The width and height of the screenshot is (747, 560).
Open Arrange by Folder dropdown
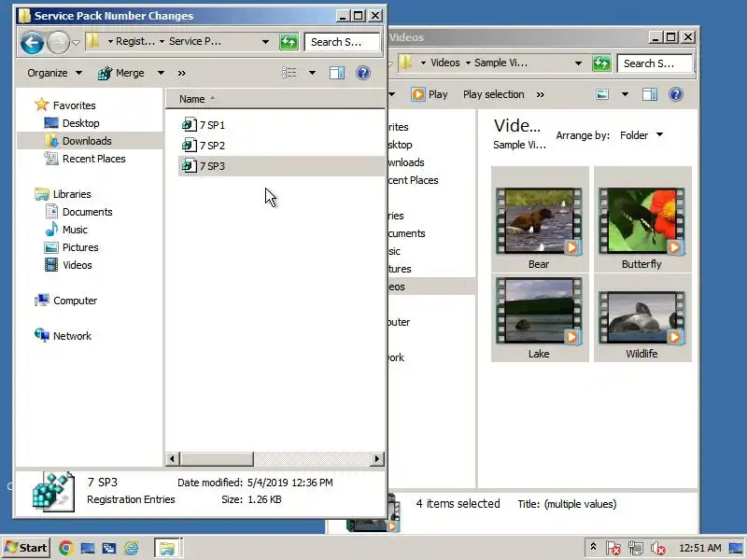pyautogui.click(x=641, y=135)
